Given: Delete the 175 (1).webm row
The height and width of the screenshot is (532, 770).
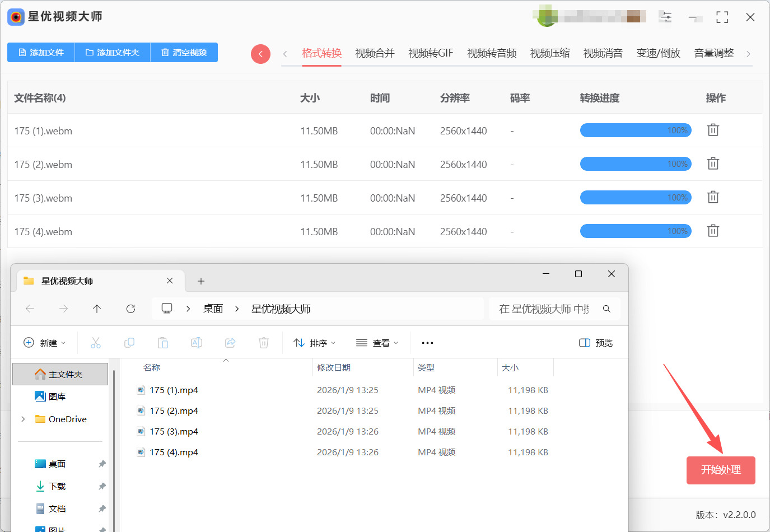Looking at the screenshot, I should tap(713, 130).
